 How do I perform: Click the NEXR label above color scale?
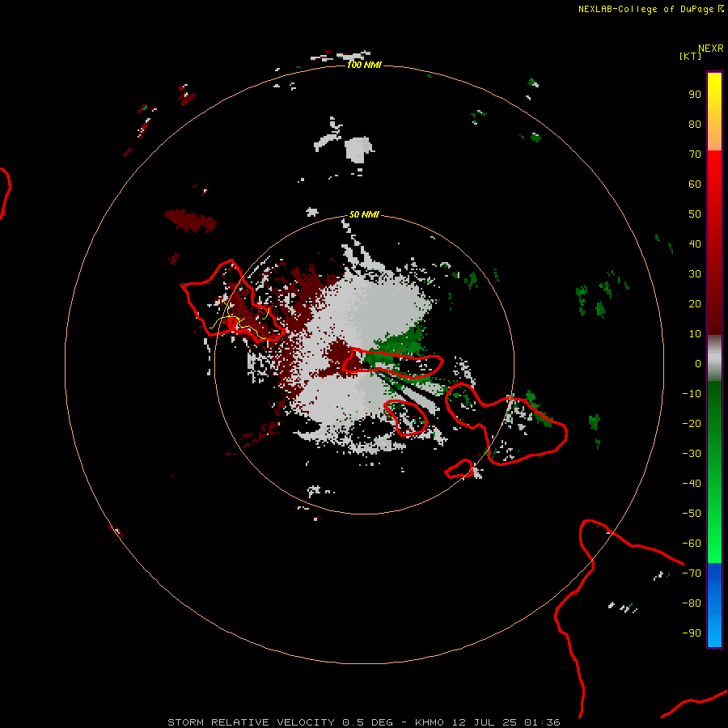710,49
